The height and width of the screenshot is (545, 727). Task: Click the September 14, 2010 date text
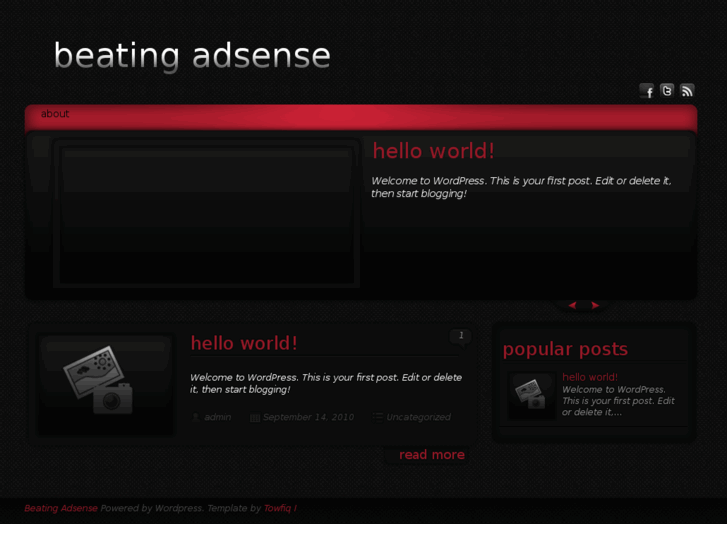pos(308,417)
